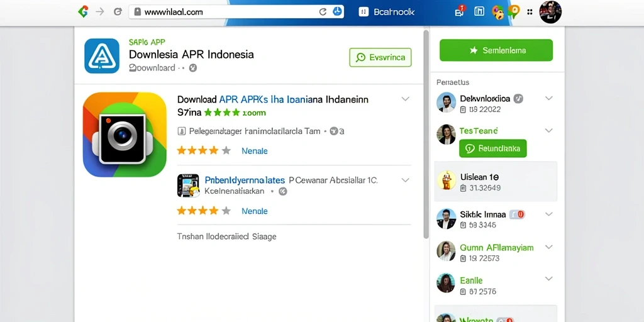Viewport: 644px width, 322px height.
Task: Expand the Sikitk Imnaa sidebar entry
Action: tap(548, 214)
